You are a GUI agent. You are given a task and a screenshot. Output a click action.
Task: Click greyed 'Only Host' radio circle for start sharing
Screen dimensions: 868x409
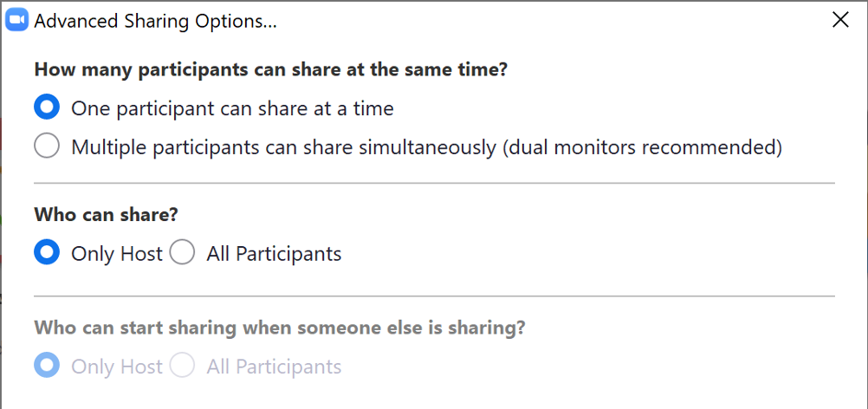pyautogui.click(x=47, y=367)
